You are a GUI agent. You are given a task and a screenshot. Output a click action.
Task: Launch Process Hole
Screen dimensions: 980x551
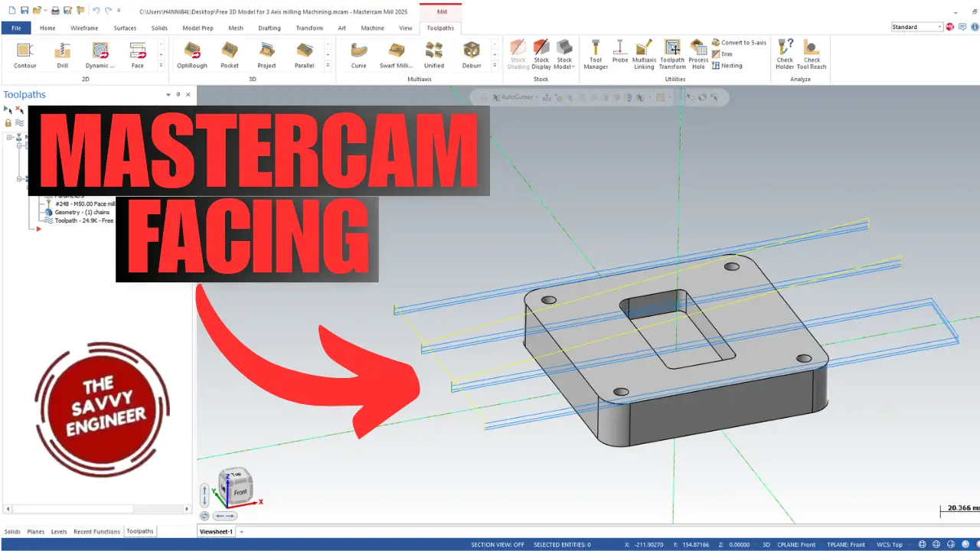tap(698, 54)
